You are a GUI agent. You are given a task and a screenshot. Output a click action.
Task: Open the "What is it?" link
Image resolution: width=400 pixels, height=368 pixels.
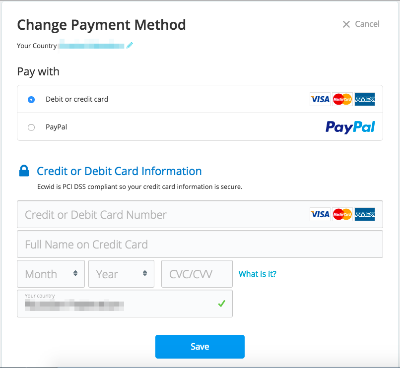point(257,274)
